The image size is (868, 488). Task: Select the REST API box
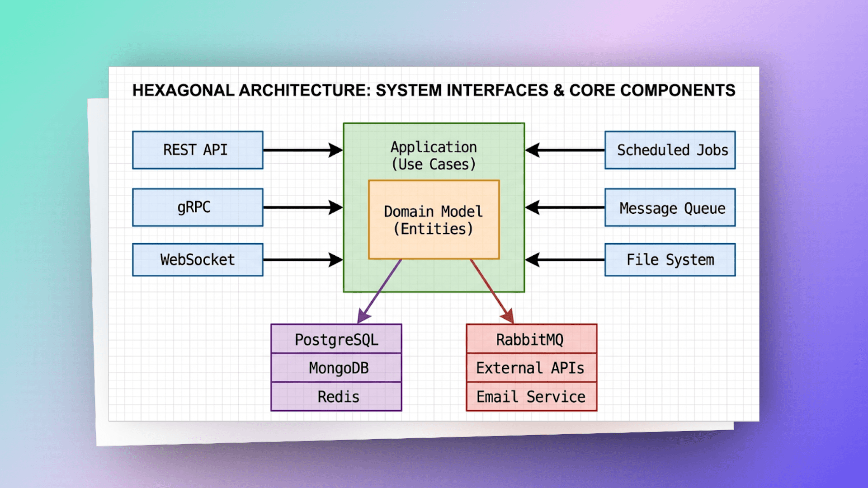click(198, 150)
